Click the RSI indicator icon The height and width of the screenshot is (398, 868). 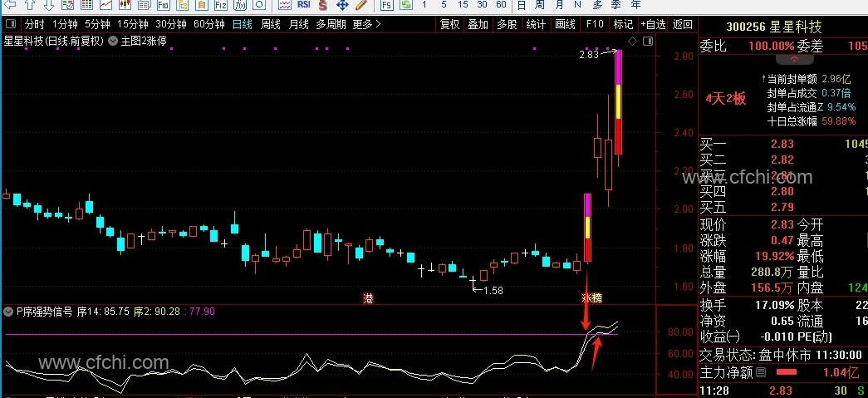click(303, 4)
